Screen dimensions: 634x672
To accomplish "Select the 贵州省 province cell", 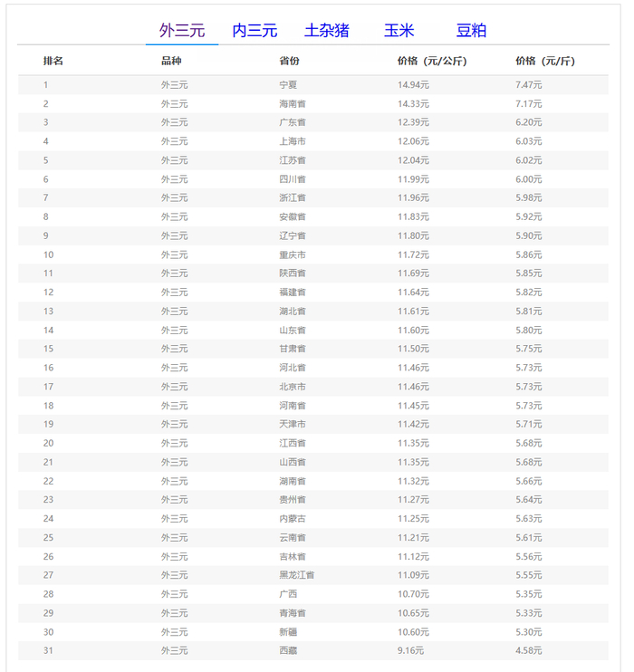I will [293, 499].
